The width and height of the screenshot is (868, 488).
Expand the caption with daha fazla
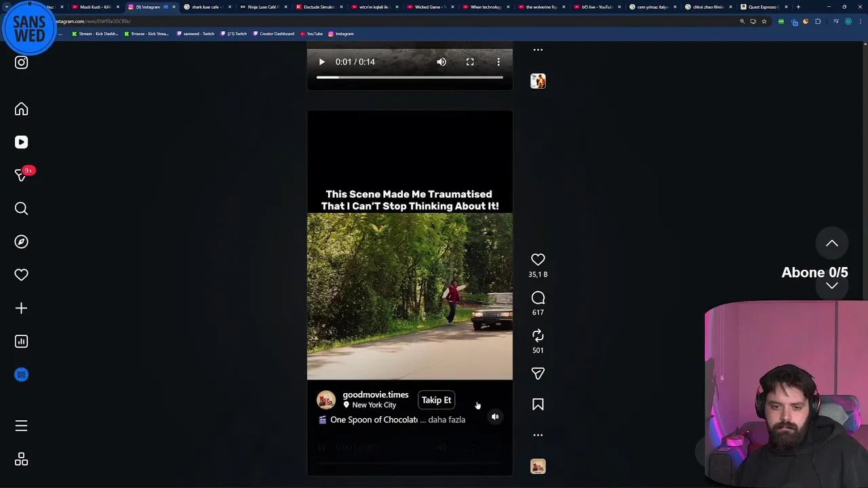click(446, 420)
